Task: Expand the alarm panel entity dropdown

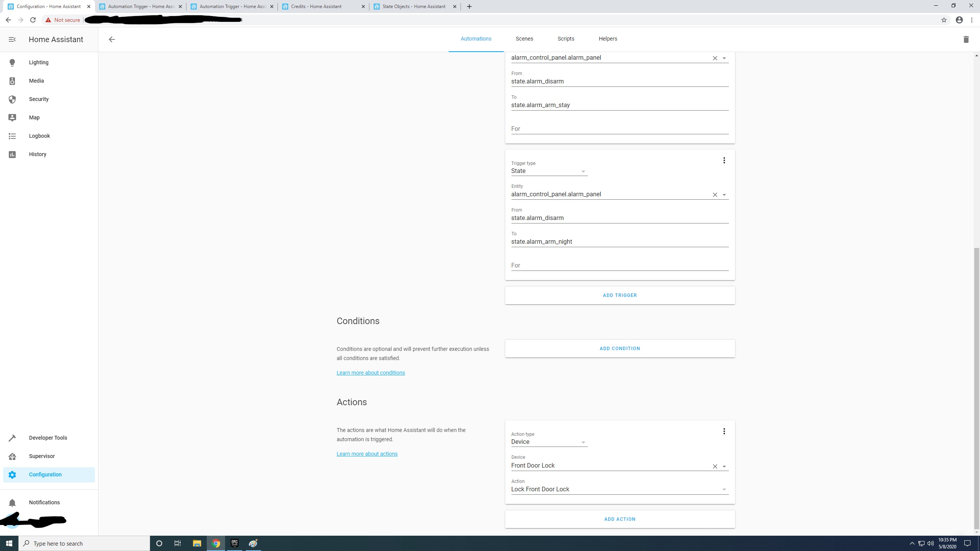Action: pyautogui.click(x=724, y=194)
